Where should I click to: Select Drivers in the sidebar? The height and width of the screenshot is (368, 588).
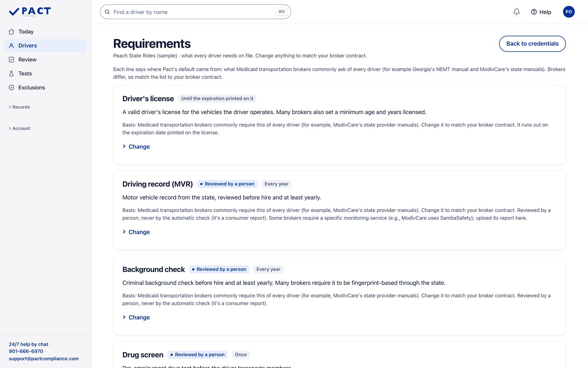(46, 46)
